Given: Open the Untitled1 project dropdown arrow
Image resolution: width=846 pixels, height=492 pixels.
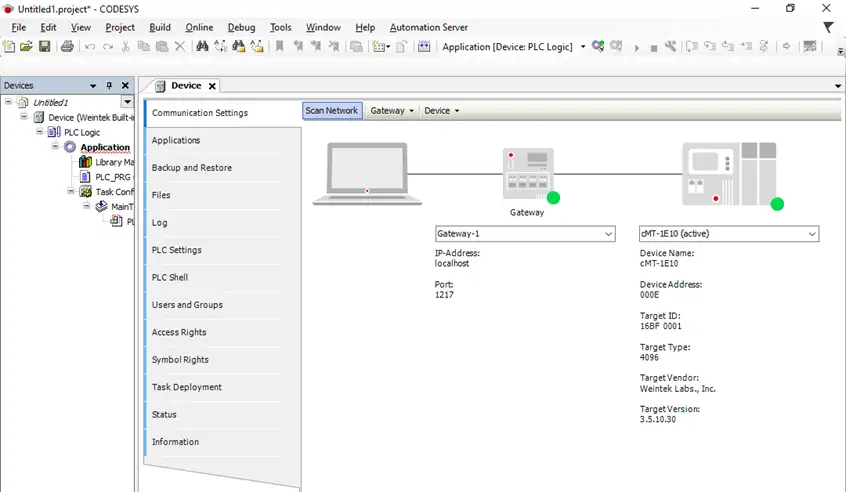Looking at the screenshot, I should pos(127,102).
